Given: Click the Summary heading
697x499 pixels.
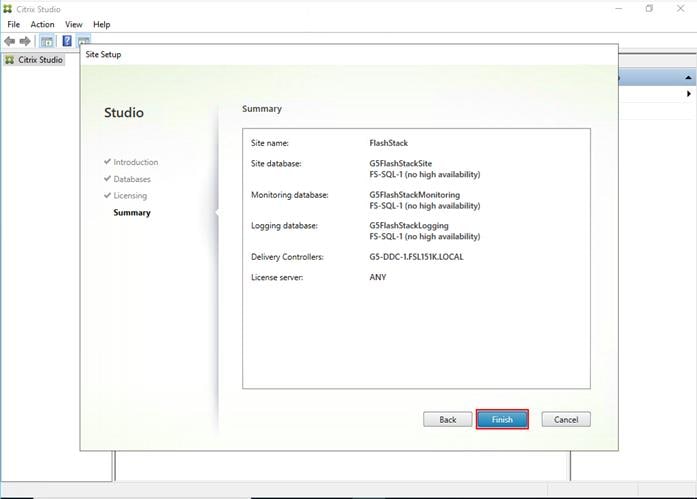Looking at the screenshot, I should pyautogui.click(x=262, y=109).
